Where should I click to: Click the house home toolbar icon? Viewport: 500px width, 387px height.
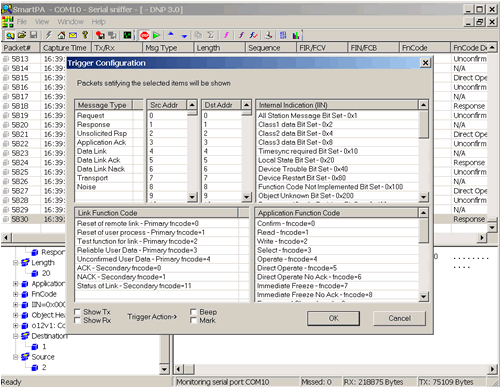point(61,35)
